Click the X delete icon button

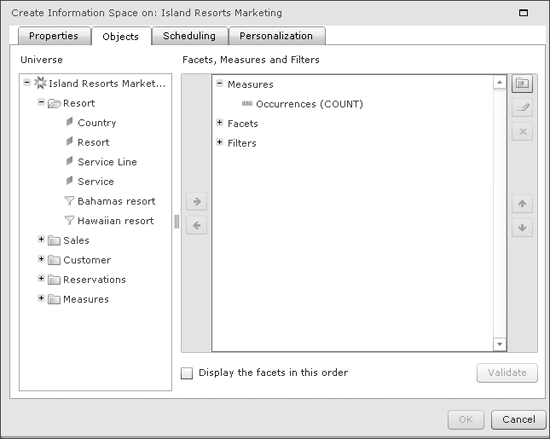522,132
